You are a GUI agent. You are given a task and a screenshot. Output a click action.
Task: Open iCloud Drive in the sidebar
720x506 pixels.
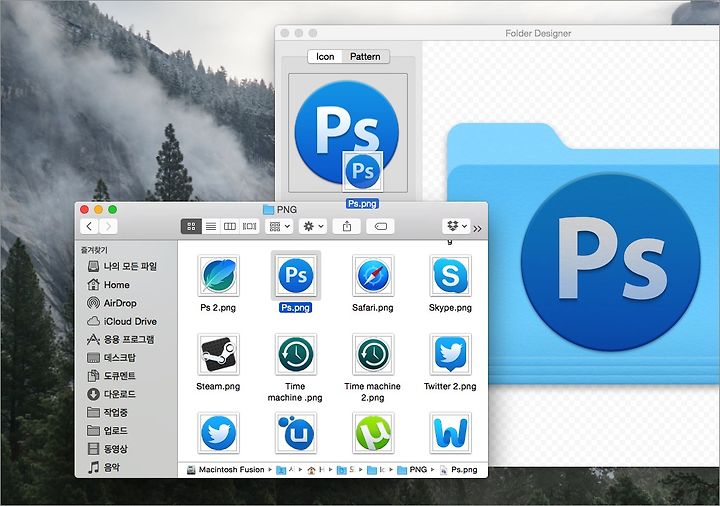click(x=122, y=321)
